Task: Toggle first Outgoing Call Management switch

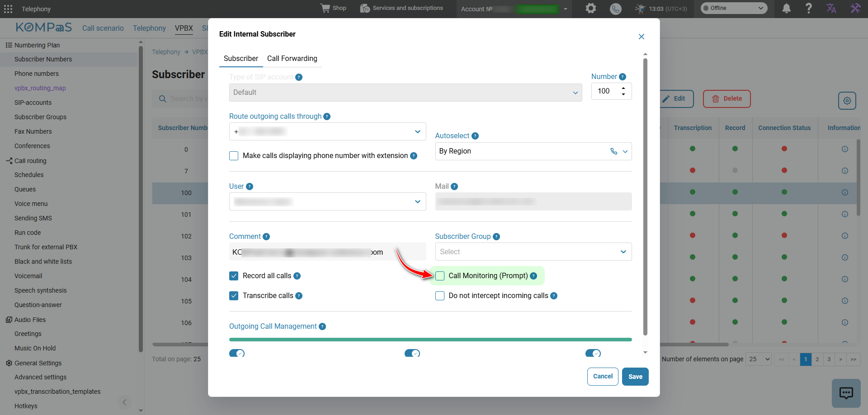Action: [237, 353]
